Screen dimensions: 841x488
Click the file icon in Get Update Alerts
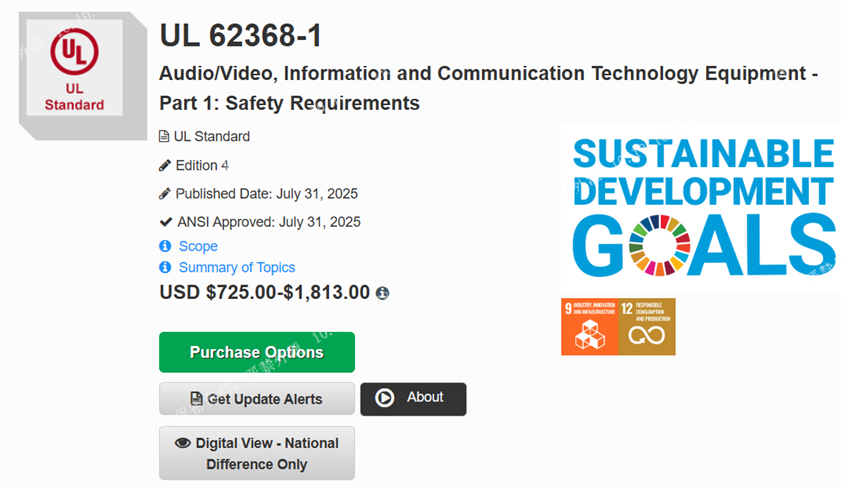pos(196,399)
